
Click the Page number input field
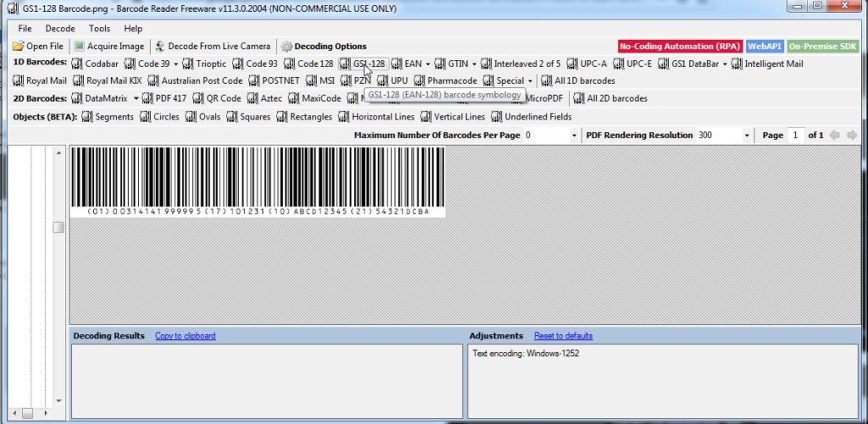point(795,136)
